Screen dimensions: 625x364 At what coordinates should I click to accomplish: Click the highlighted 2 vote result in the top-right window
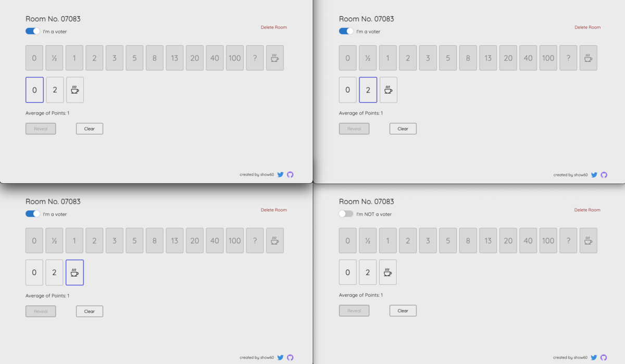[x=368, y=90]
